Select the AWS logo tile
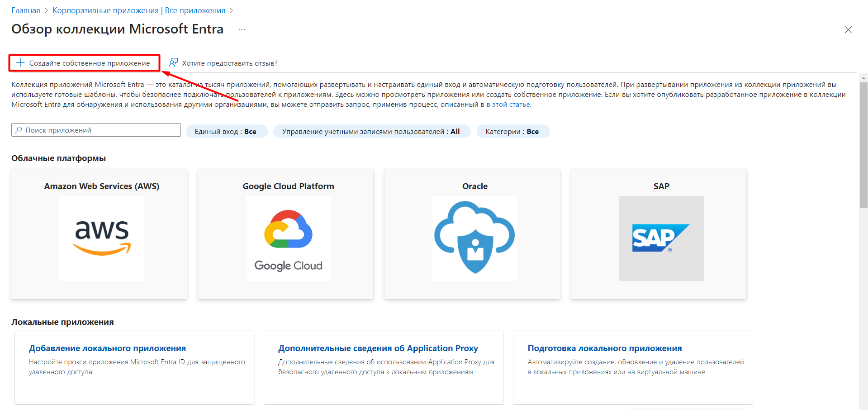The image size is (868, 410). 101,238
